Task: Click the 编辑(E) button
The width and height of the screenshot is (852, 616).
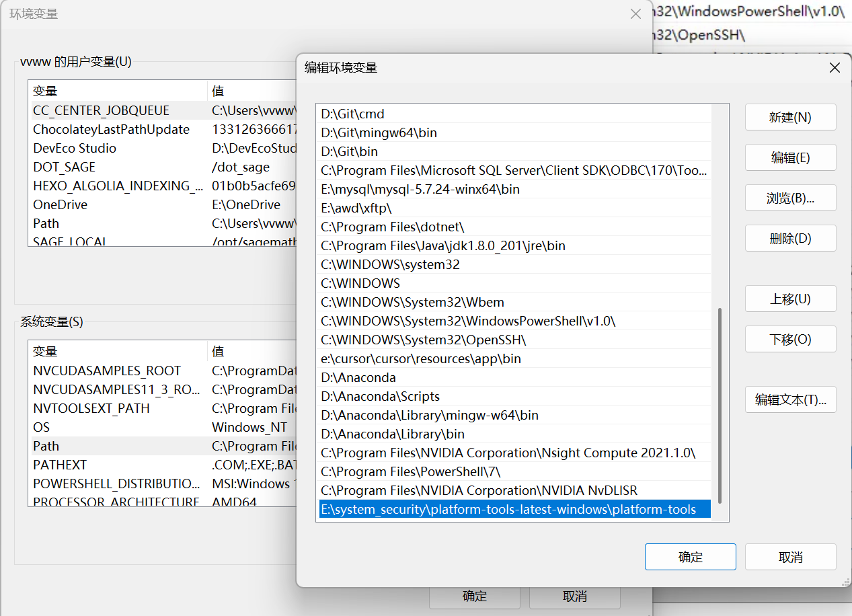Action: [790, 158]
